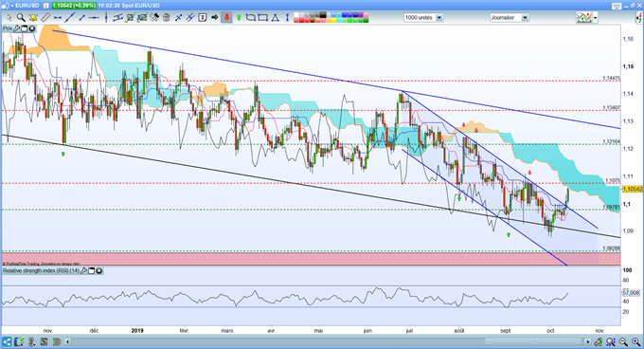Viewport: 644px width, 349px height.
Task: Click the eraser tool icon
Action: tap(154, 18)
